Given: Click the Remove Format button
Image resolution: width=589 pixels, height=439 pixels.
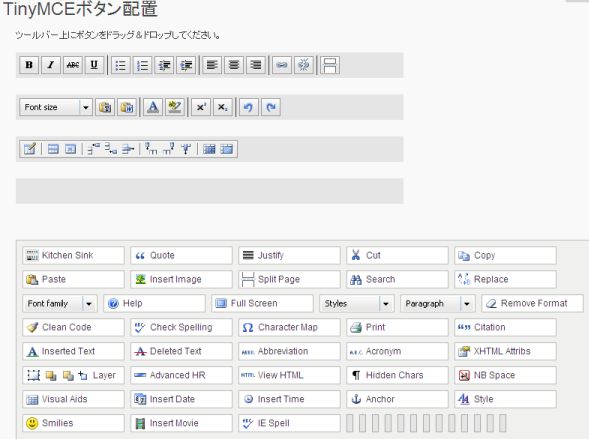Looking at the screenshot, I should click(532, 303).
